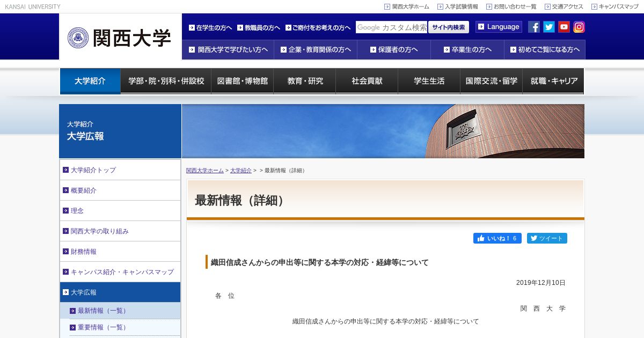Click the KANSAI UNIVERSITY header text
The height and width of the screenshot is (338, 644).
33,6
